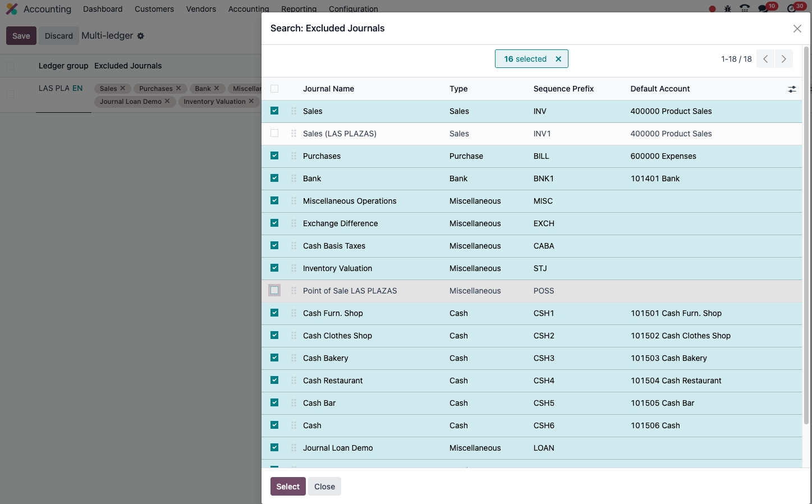The width and height of the screenshot is (812, 504).
Task: Uncheck the Purchases journal checkbox
Action: [274, 156]
